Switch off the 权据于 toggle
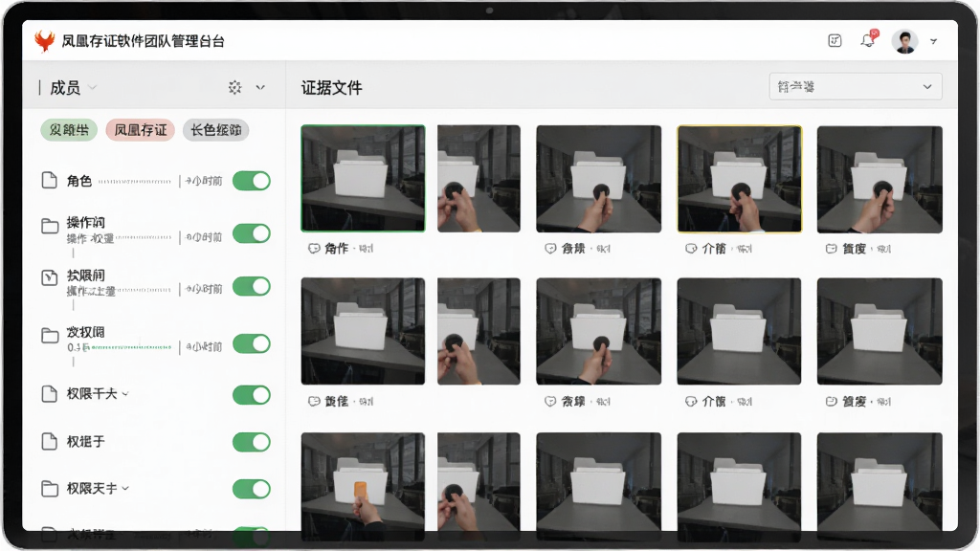The image size is (980, 551). pos(252,442)
